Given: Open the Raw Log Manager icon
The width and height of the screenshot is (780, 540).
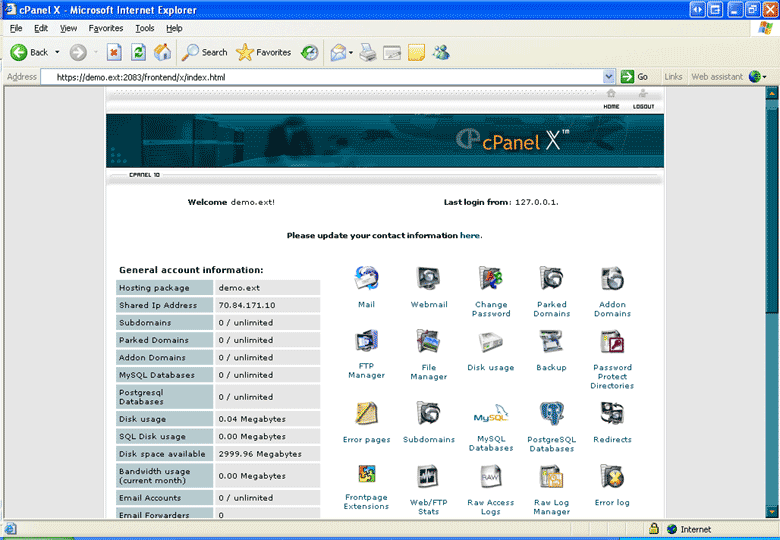Looking at the screenshot, I should tap(551, 477).
